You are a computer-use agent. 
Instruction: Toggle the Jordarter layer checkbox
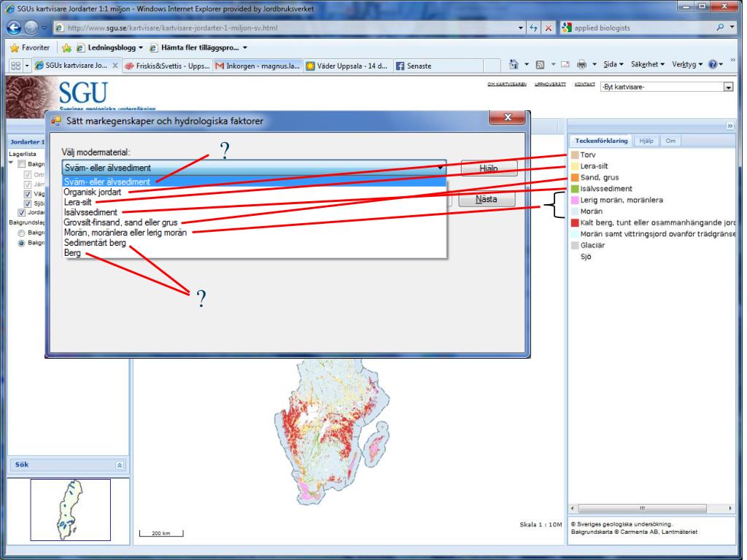point(21,212)
